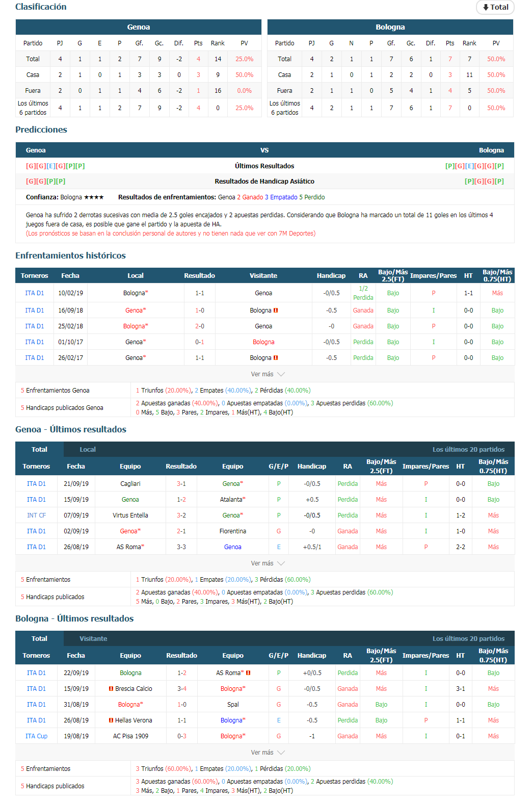Image resolution: width=532 pixels, height=801 pixels.
Task: Click the AC Pisa 1909 team name
Action: pyautogui.click(x=131, y=736)
